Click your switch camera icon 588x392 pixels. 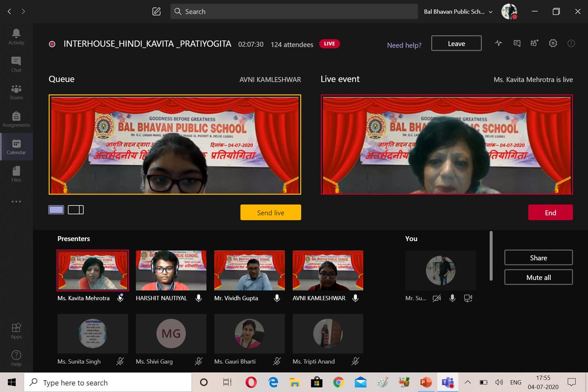point(468,298)
